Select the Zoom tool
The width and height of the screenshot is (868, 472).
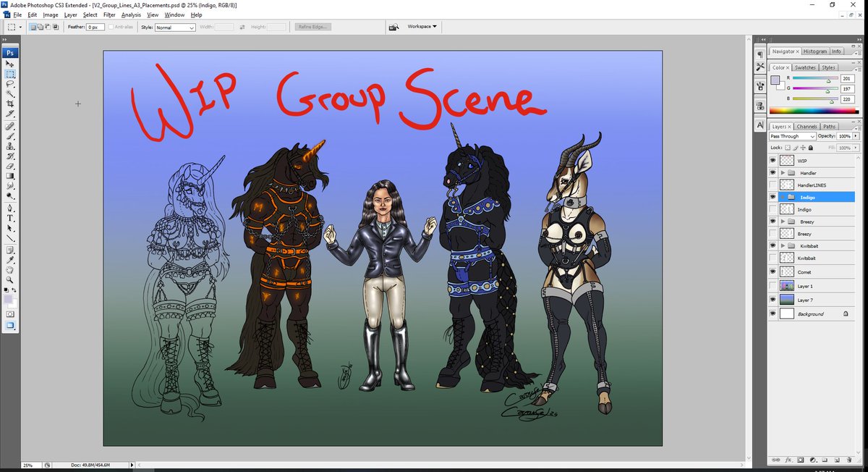coord(10,279)
